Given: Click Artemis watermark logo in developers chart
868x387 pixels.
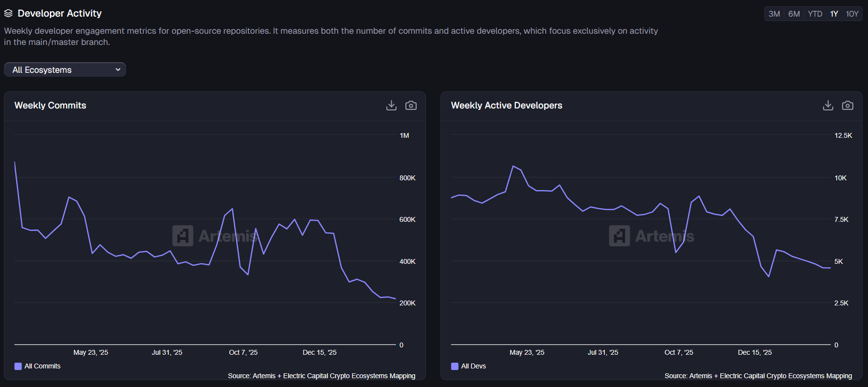Looking at the screenshot, I should click(619, 236).
